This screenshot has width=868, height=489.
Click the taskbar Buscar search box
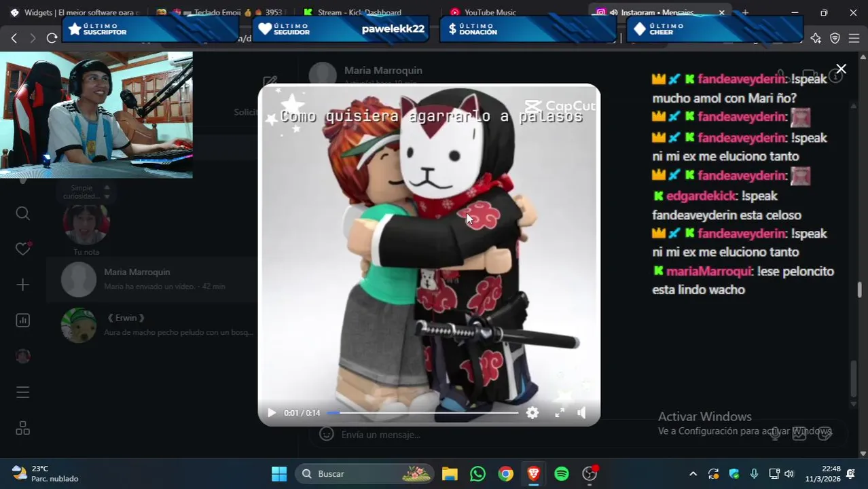click(365, 473)
